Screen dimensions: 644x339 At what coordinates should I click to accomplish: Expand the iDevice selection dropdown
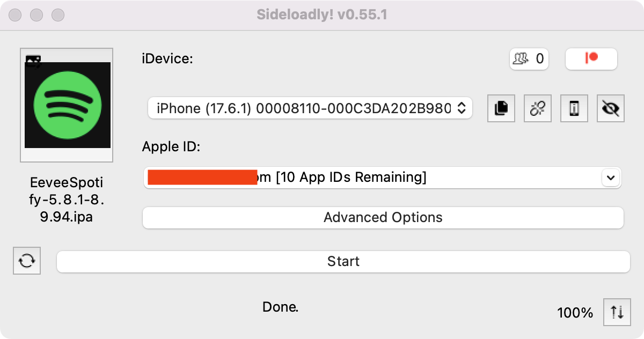tap(310, 109)
